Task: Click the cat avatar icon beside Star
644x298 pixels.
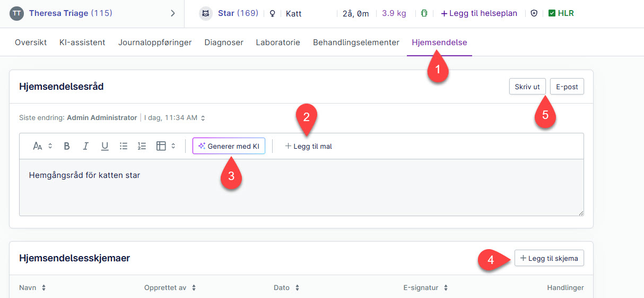Action: pyautogui.click(x=206, y=13)
